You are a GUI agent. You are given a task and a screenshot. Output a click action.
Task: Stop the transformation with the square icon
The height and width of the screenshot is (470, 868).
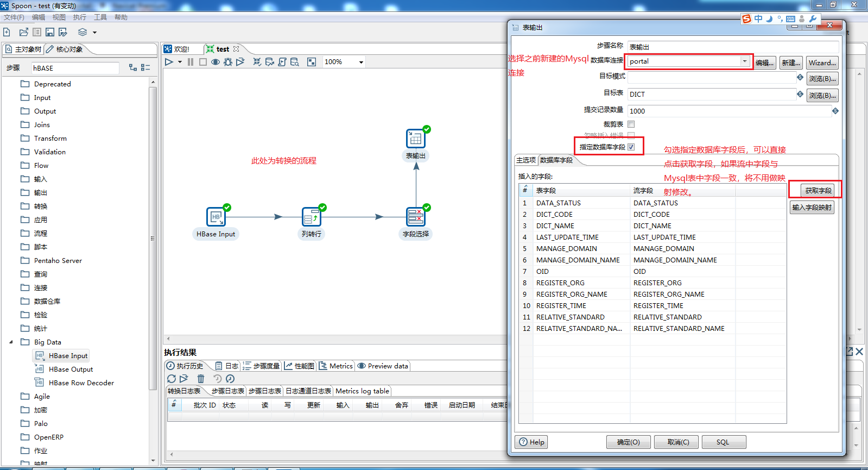pyautogui.click(x=202, y=62)
